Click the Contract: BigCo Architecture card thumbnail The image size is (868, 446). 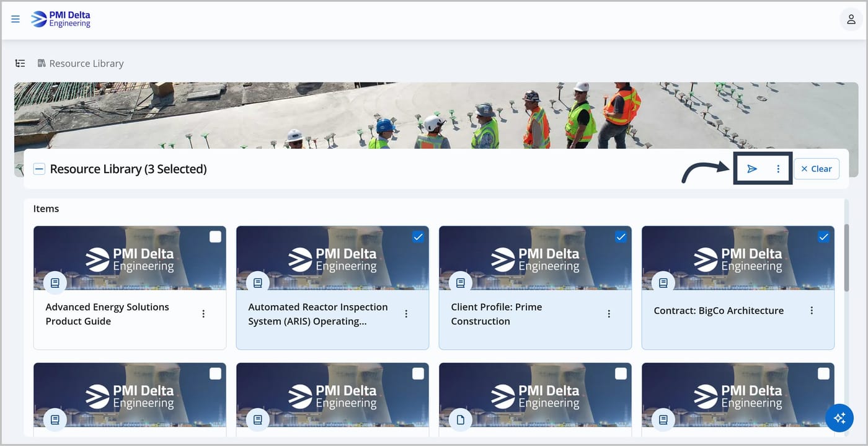(738, 258)
